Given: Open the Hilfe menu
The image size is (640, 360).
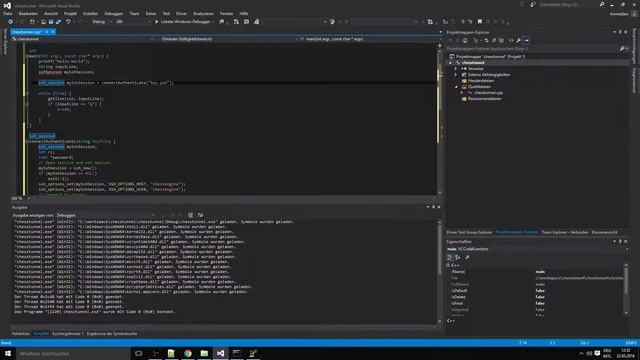Looking at the screenshot, I should click(x=244, y=13).
